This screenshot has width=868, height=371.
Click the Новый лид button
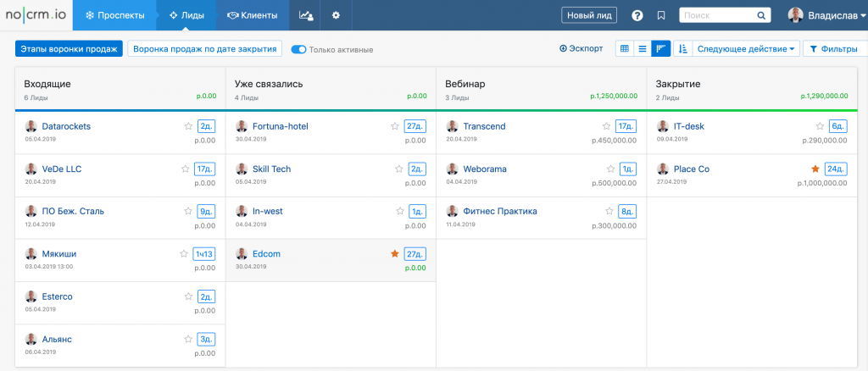tap(589, 15)
